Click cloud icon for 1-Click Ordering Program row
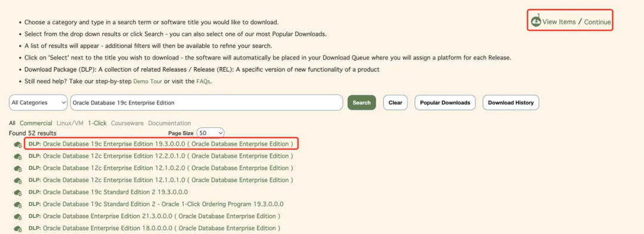The width and height of the screenshot is (644, 234). click(x=18, y=204)
